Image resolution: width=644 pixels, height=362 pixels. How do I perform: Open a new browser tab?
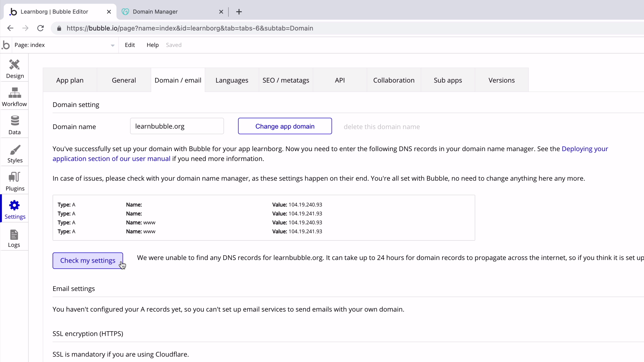tap(239, 12)
